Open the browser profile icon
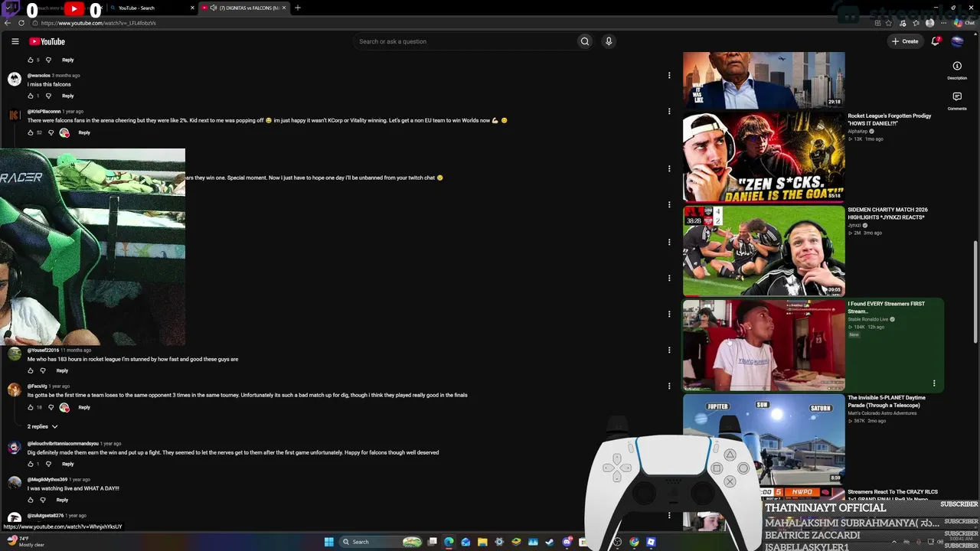980x551 pixels. pos(929,23)
